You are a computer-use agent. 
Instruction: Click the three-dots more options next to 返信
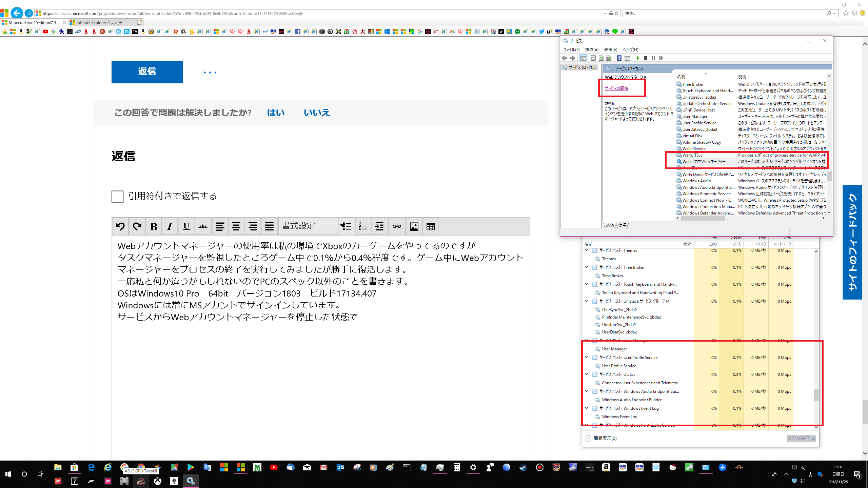210,72
